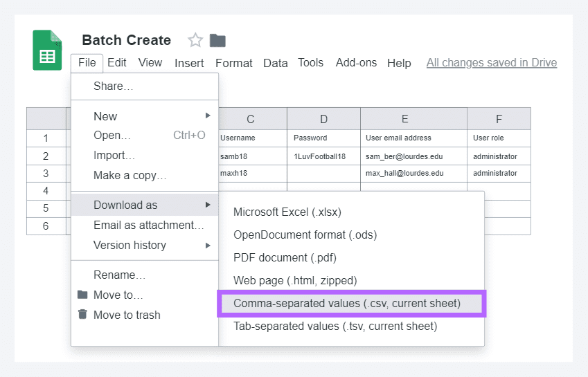The height and width of the screenshot is (377, 588).
Task: Click the folder icon next to Move to…
Action: (82, 295)
